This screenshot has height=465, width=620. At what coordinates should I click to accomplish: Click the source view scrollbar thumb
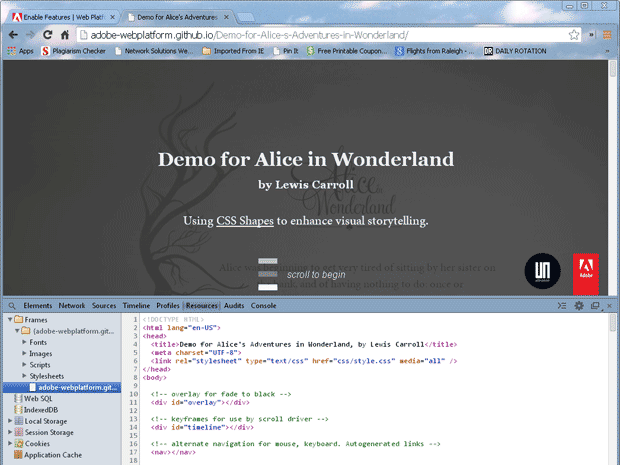click(x=612, y=323)
